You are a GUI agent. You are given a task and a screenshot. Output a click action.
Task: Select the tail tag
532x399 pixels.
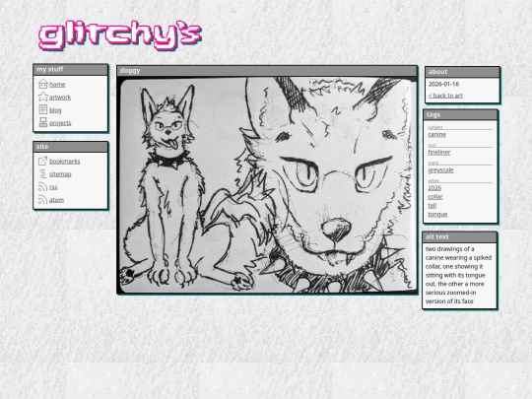[x=432, y=206]
